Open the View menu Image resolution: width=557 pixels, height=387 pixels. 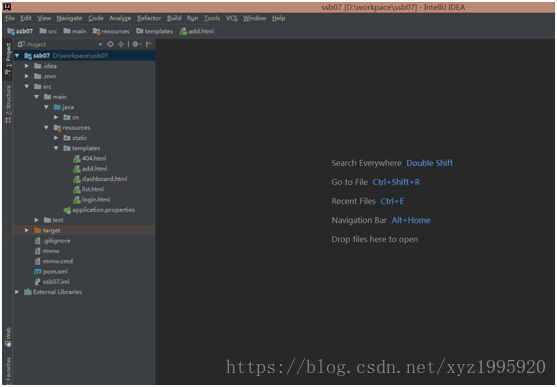(x=44, y=18)
